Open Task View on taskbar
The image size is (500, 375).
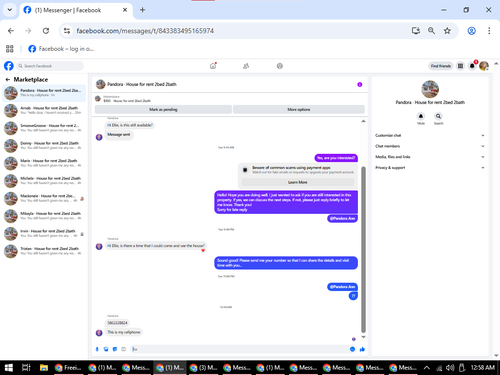(26, 368)
